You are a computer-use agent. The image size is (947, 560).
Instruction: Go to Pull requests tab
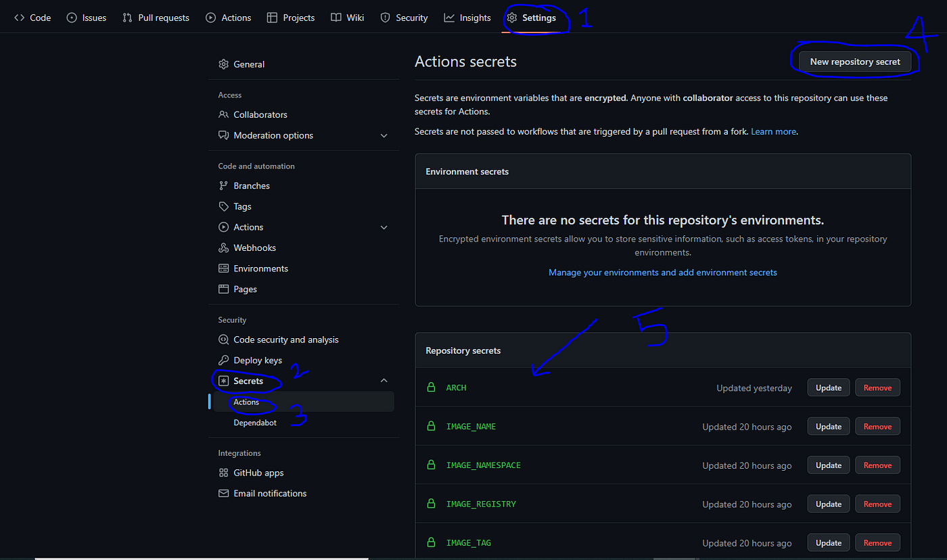[x=156, y=18]
